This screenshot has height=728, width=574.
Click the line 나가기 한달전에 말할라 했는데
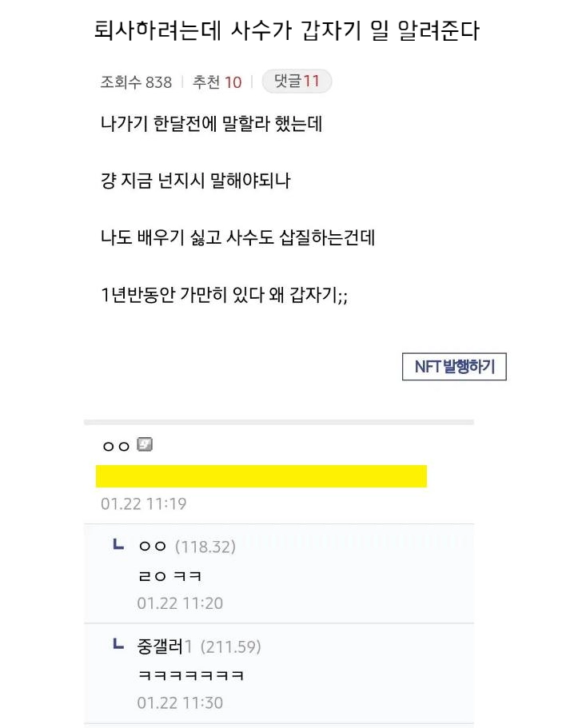211,124
